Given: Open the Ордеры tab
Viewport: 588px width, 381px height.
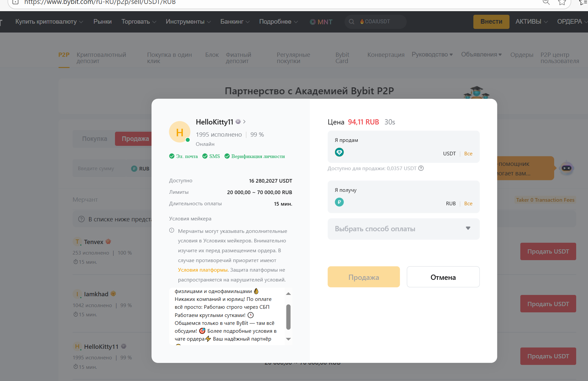Looking at the screenshot, I should coord(522,55).
